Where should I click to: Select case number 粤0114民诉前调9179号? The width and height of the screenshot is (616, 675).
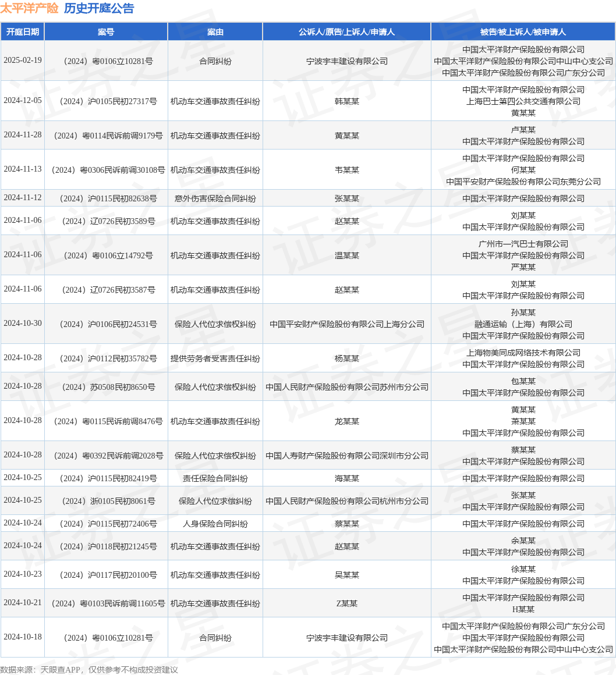coord(122,136)
